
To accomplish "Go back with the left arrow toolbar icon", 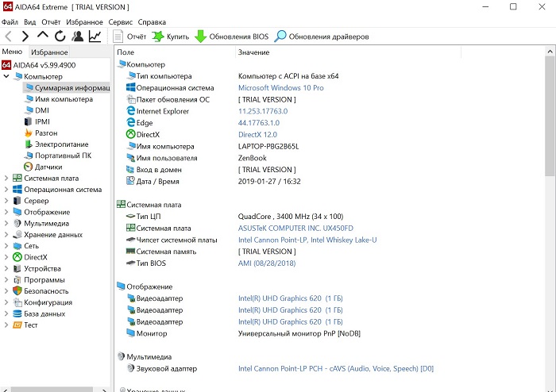I will (x=8, y=37).
